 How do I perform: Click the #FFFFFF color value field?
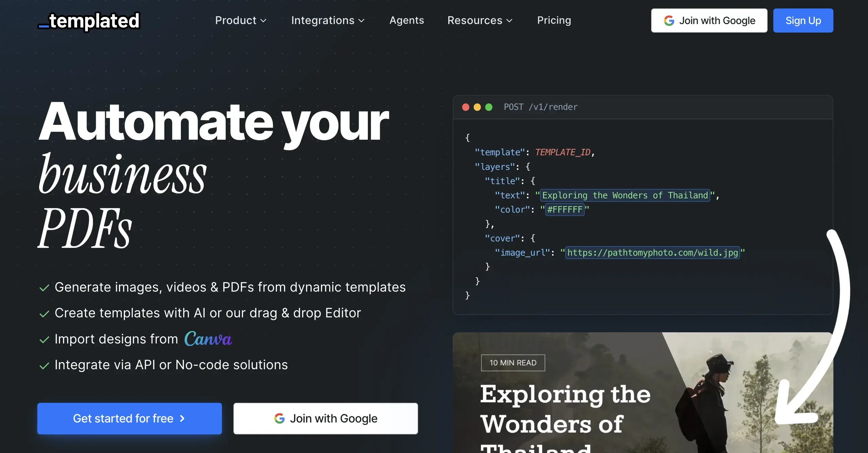[565, 210]
